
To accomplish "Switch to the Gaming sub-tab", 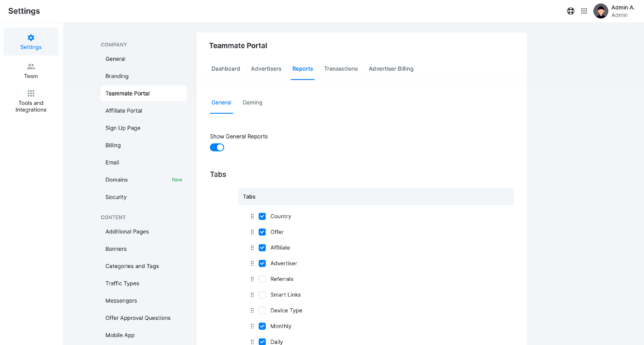I will [252, 103].
